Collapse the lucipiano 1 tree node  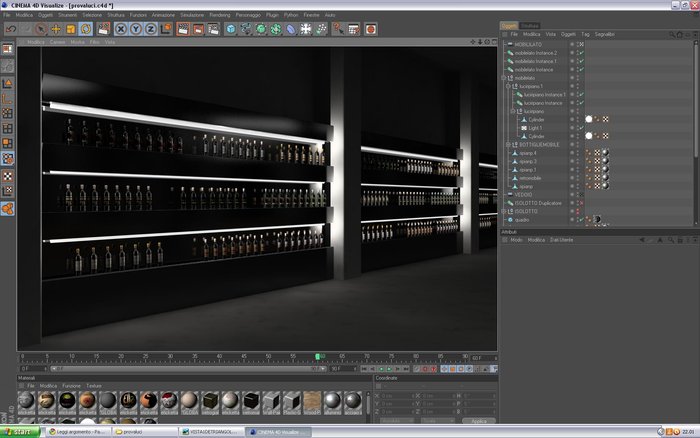(x=508, y=86)
